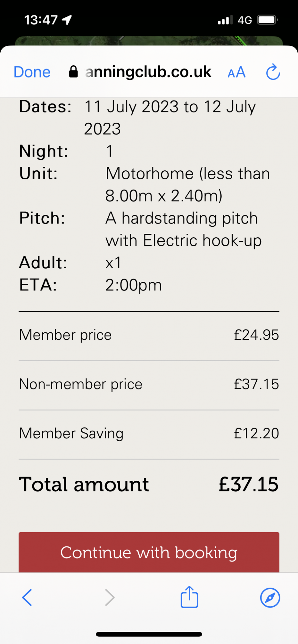298x644 pixels.
Task: Tap the address bar URL text
Action: coord(148,72)
